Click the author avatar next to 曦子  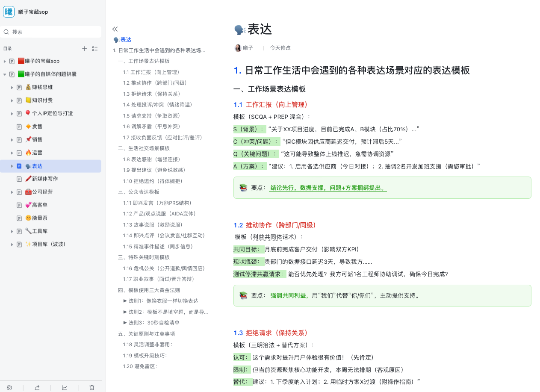[x=238, y=48]
